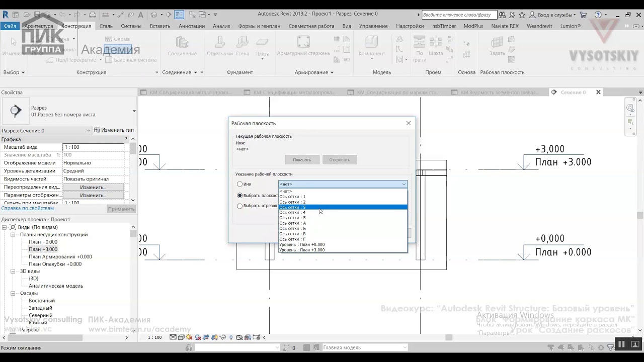Click the Показать button in dialog
Image resolution: width=644 pixels, height=362 pixels.
coord(302,159)
